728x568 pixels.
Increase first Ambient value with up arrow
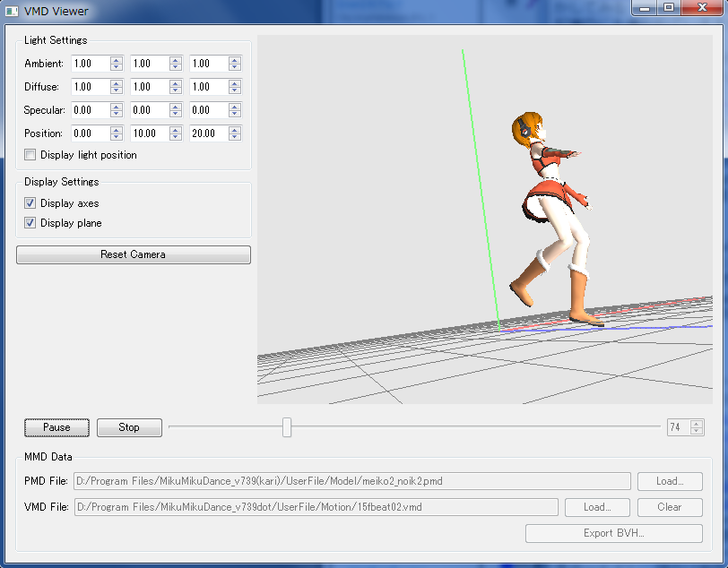pyautogui.click(x=117, y=60)
